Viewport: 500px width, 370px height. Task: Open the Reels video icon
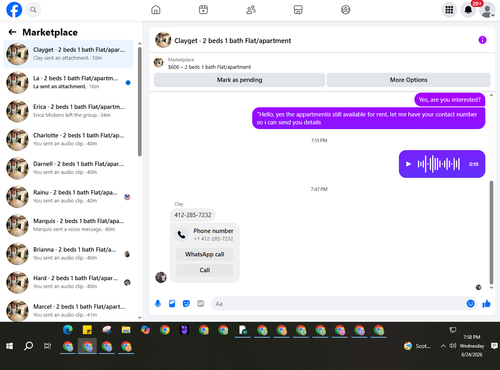point(203,10)
